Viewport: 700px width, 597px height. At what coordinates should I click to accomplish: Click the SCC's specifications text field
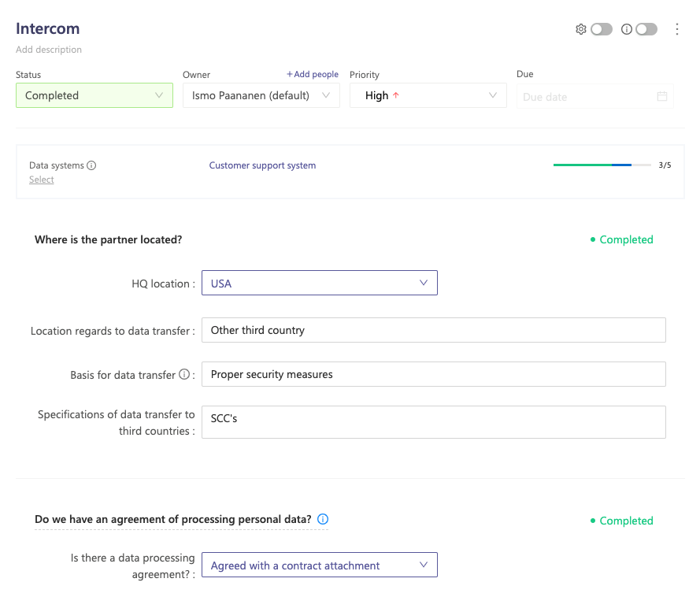(434, 422)
